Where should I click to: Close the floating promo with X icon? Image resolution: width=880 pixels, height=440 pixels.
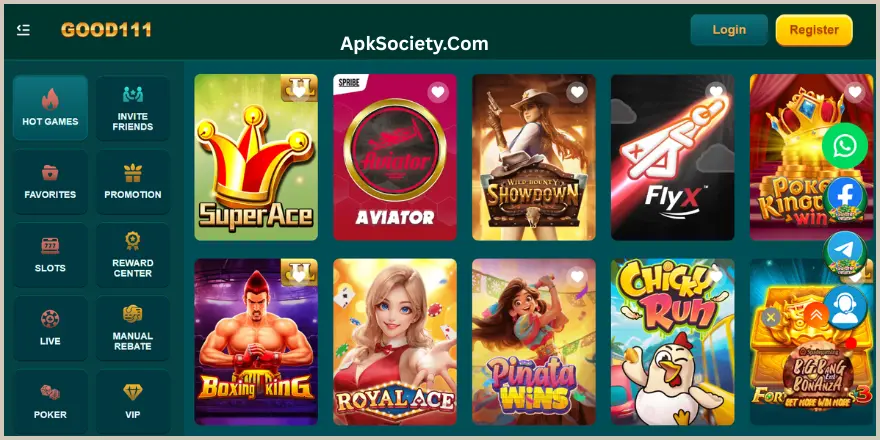click(x=771, y=317)
